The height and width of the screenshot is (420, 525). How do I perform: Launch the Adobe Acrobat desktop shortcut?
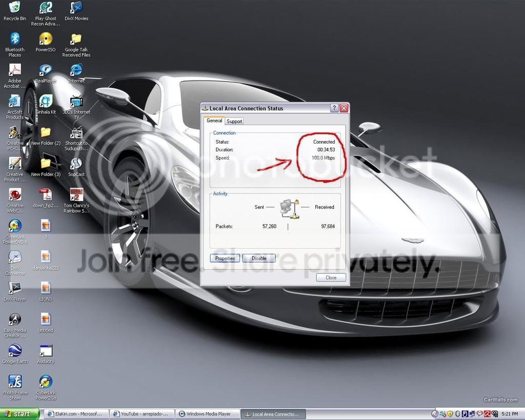15,76
